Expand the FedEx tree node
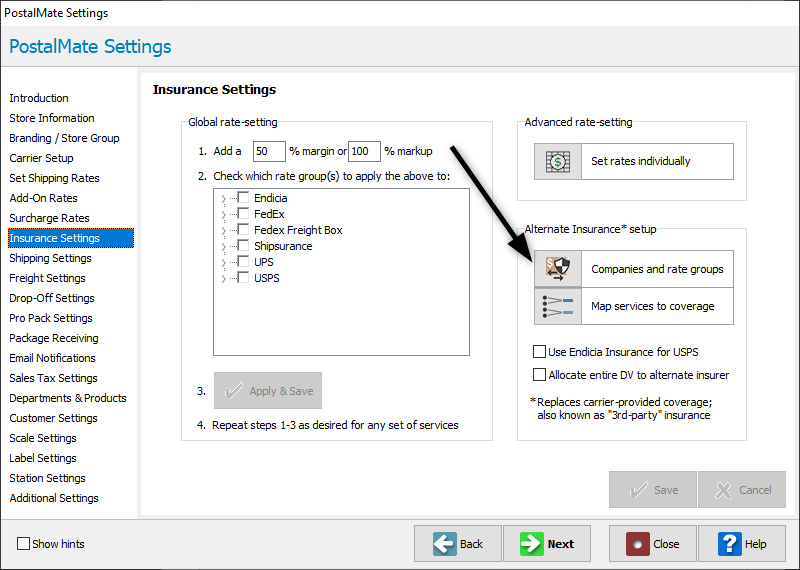800x570 pixels. 223,214
